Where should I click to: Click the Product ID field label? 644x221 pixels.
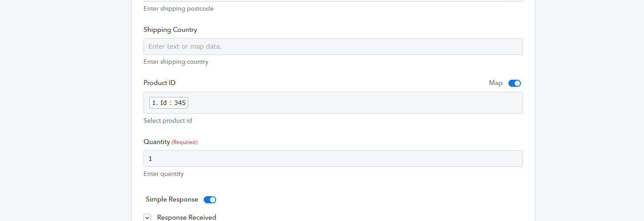(159, 83)
